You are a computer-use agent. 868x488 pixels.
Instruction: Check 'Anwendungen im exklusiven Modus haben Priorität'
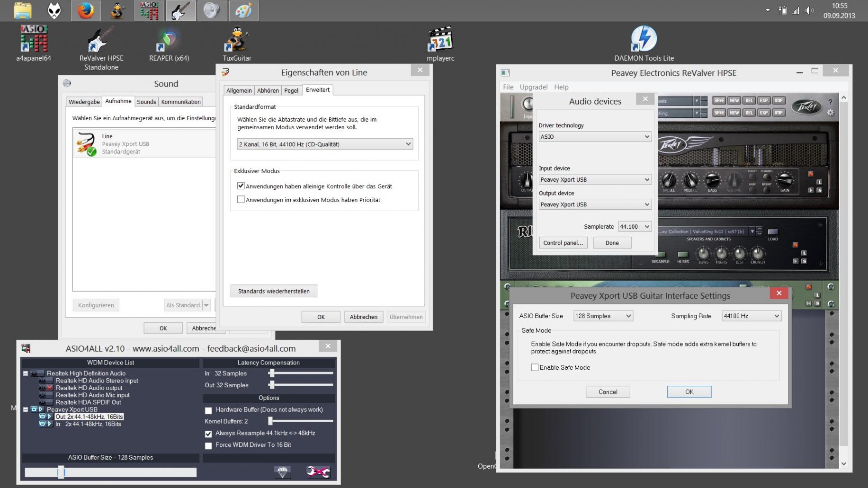241,200
